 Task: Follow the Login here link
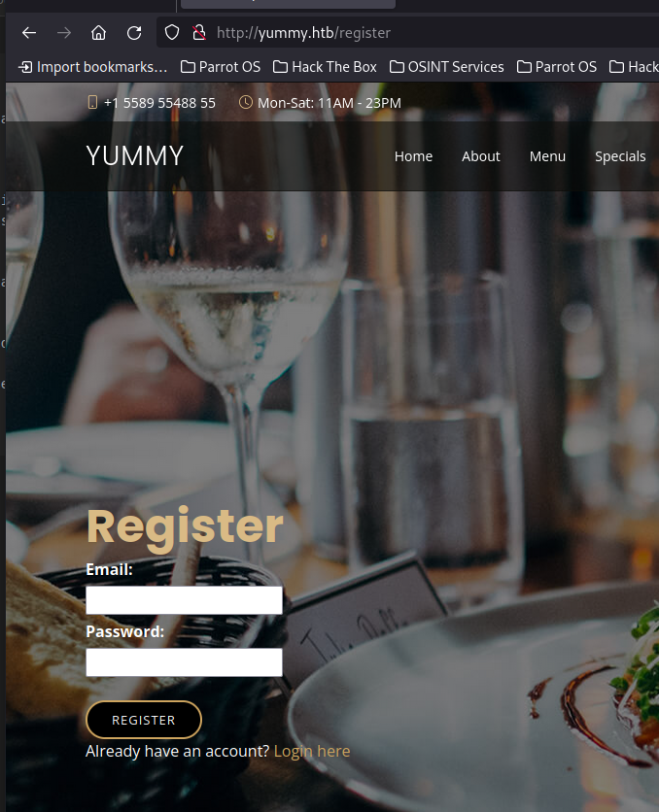click(312, 751)
